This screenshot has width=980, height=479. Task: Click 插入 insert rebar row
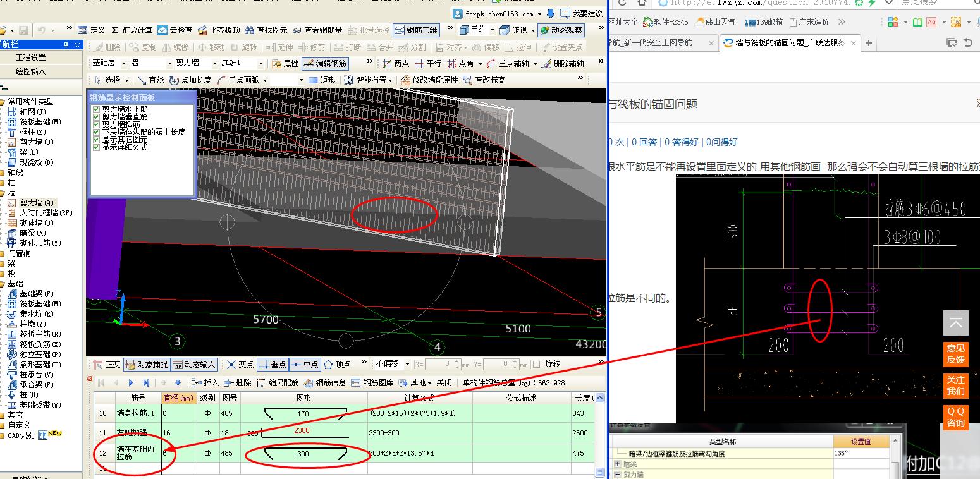[204, 383]
